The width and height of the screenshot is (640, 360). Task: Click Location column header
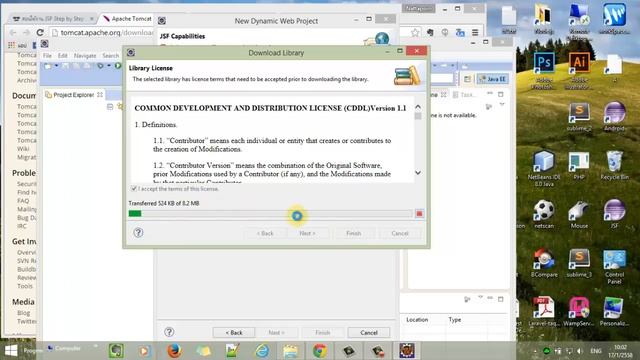[x=417, y=320]
